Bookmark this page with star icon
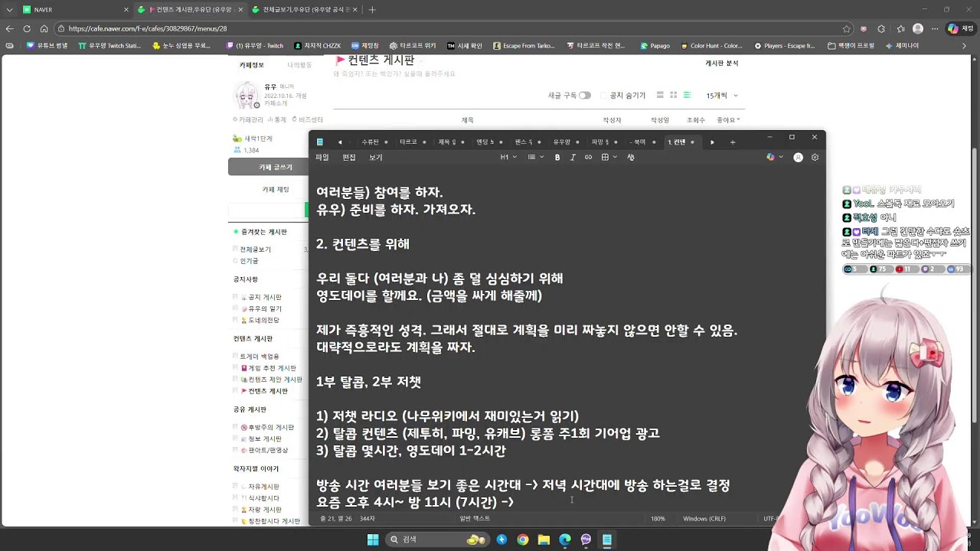 (846, 28)
